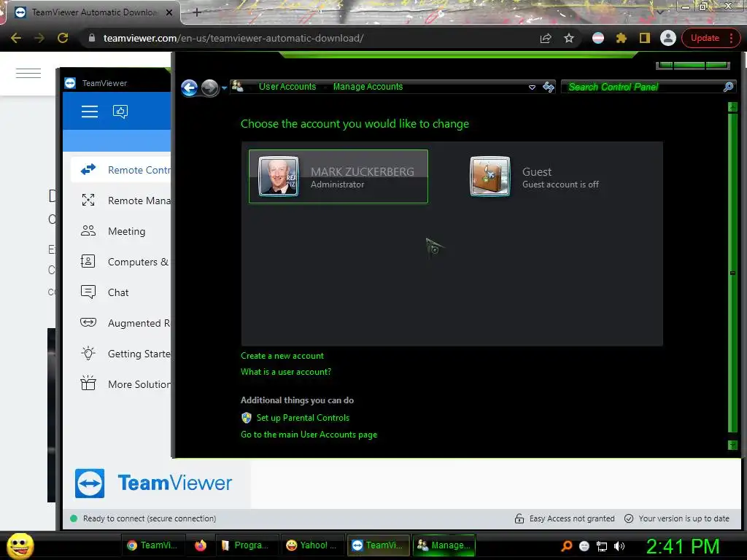This screenshot has height=560, width=747.
Task: Open Firefox from the taskbar
Action: click(201, 545)
